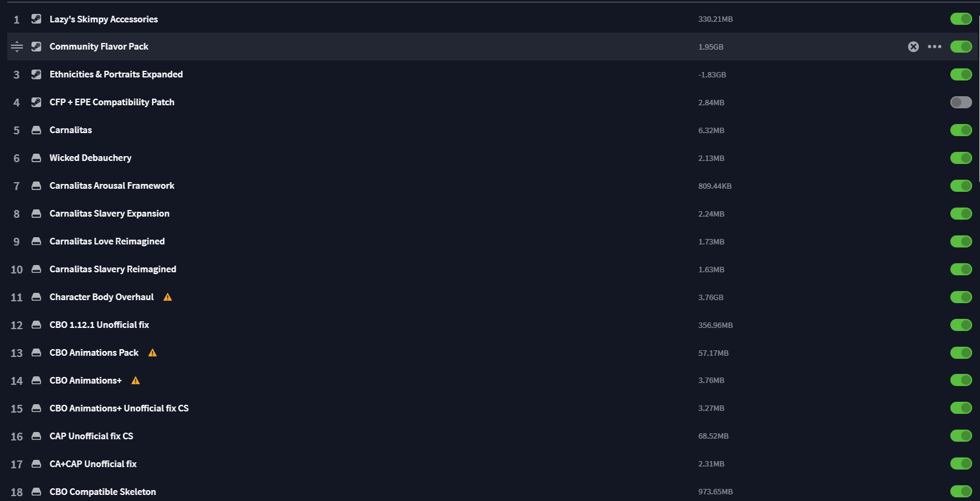980x501 pixels.
Task: Toggle Carnalitas Love Reimagined off
Action: pyautogui.click(x=961, y=241)
